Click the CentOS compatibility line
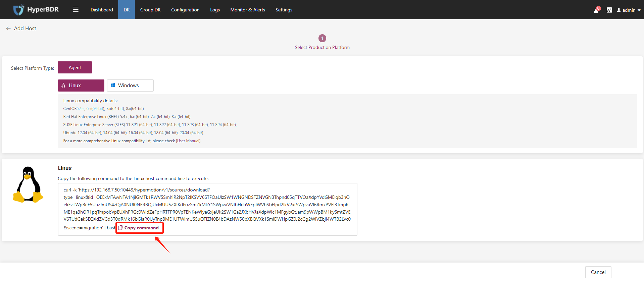Image resolution: width=644 pixels, height=282 pixels. 103,109
